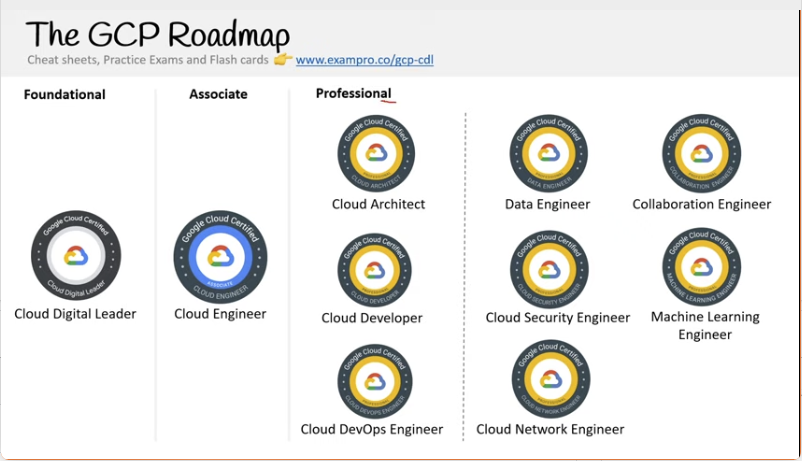The width and height of the screenshot is (802, 461).
Task: Click the Cloud Digital Leader badge
Action: click(x=76, y=257)
